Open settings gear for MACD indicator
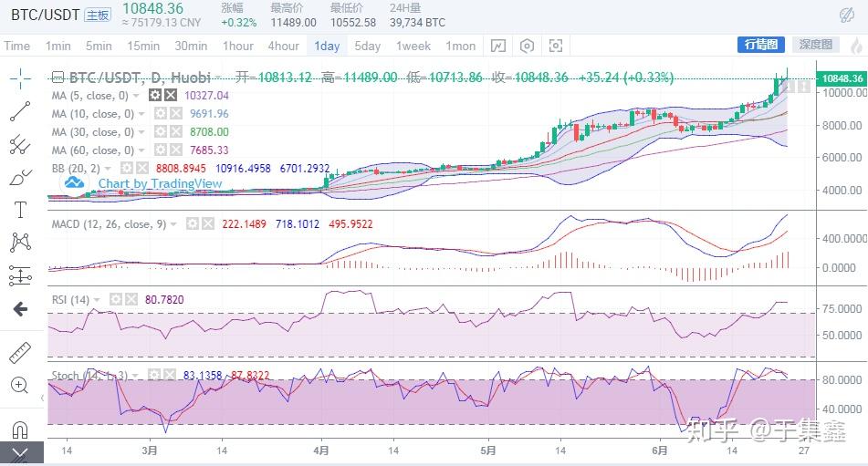This screenshot has width=868, height=466. click(x=192, y=223)
